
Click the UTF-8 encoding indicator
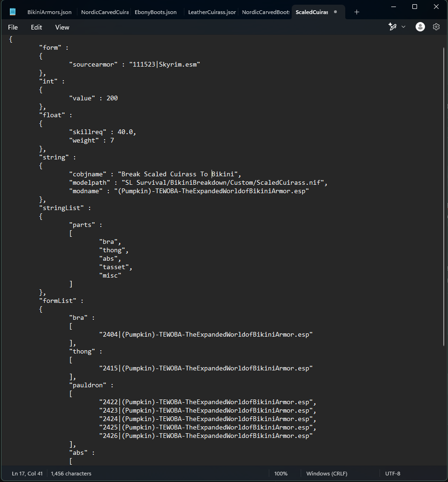point(393,474)
